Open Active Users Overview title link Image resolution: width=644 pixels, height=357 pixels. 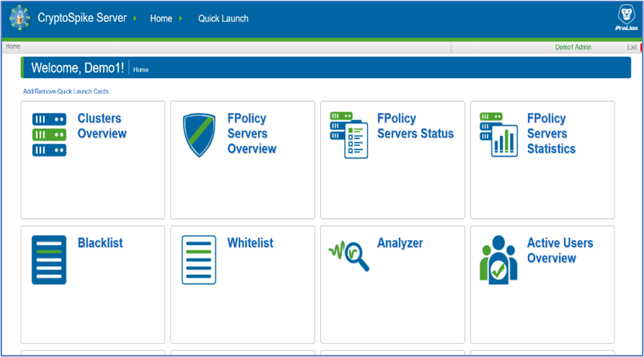[x=560, y=251]
